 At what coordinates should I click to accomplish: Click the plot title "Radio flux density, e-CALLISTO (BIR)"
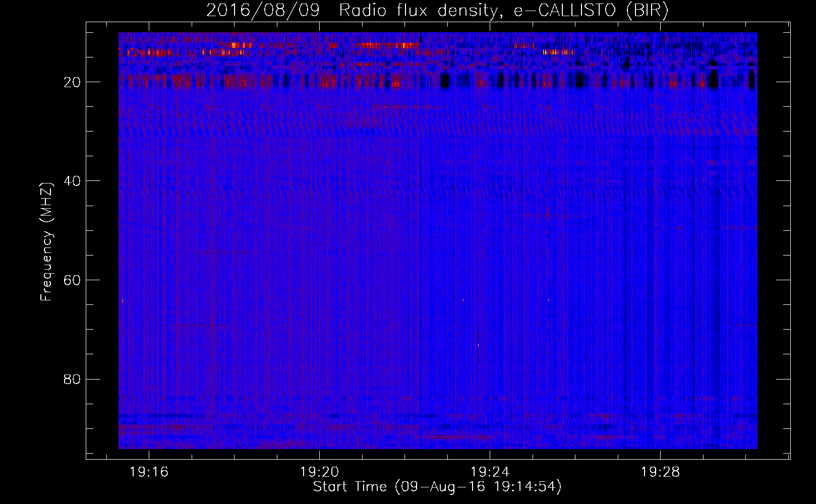pyautogui.click(x=503, y=11)
